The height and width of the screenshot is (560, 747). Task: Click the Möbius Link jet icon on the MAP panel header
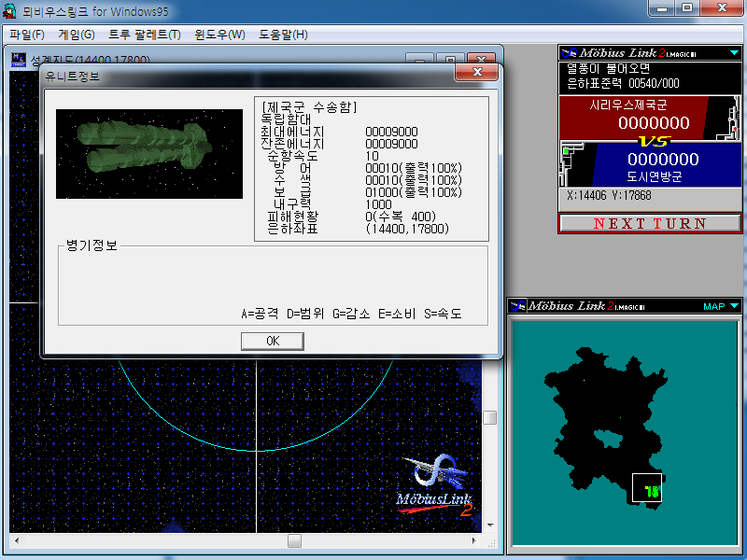click(520, 306)
